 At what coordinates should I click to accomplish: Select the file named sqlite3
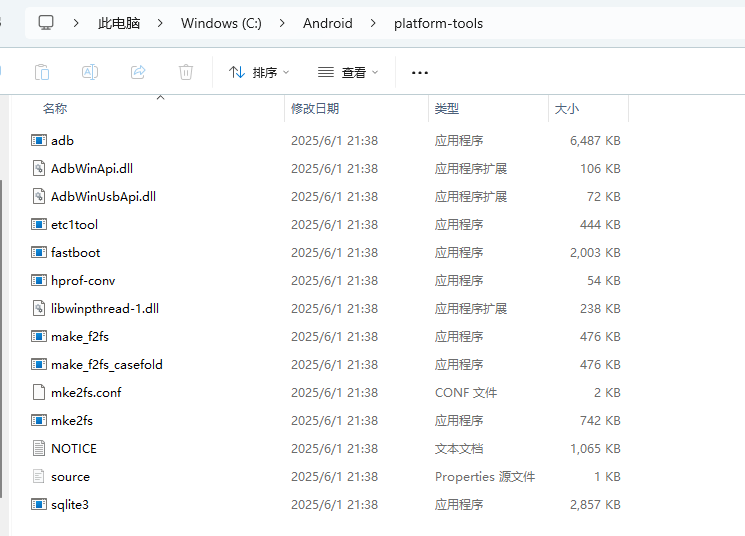70,505
